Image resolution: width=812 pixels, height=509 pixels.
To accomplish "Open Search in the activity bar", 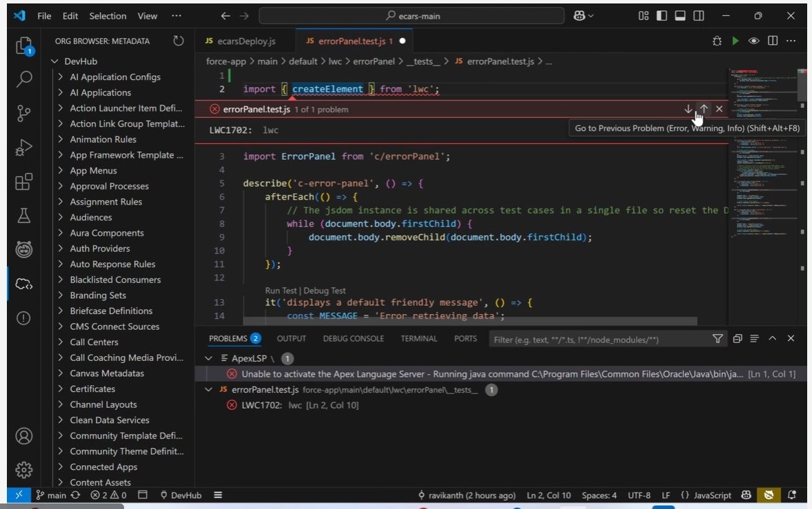I will click(x=24, y=79).
